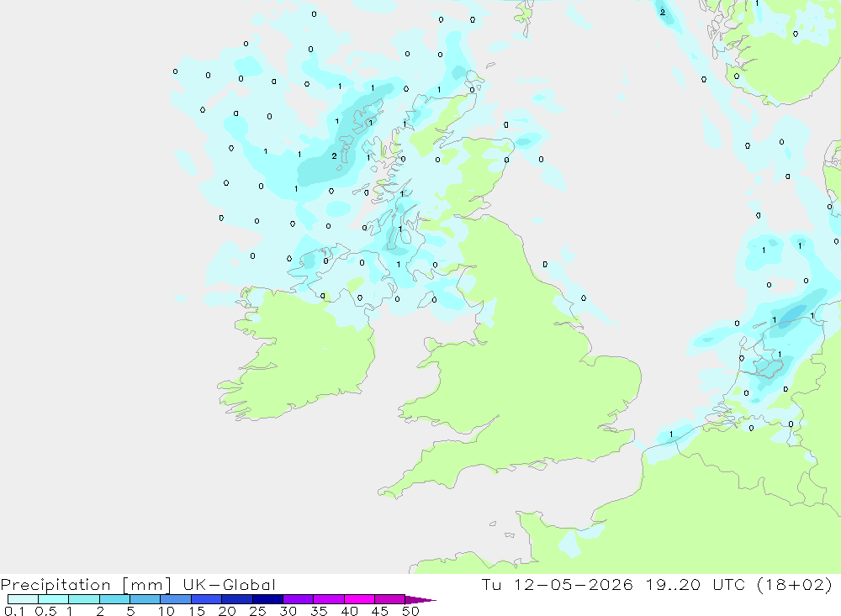The image size is (841, 616).
Task: Click the '10' legend scale label
Action: click(167, 611)
